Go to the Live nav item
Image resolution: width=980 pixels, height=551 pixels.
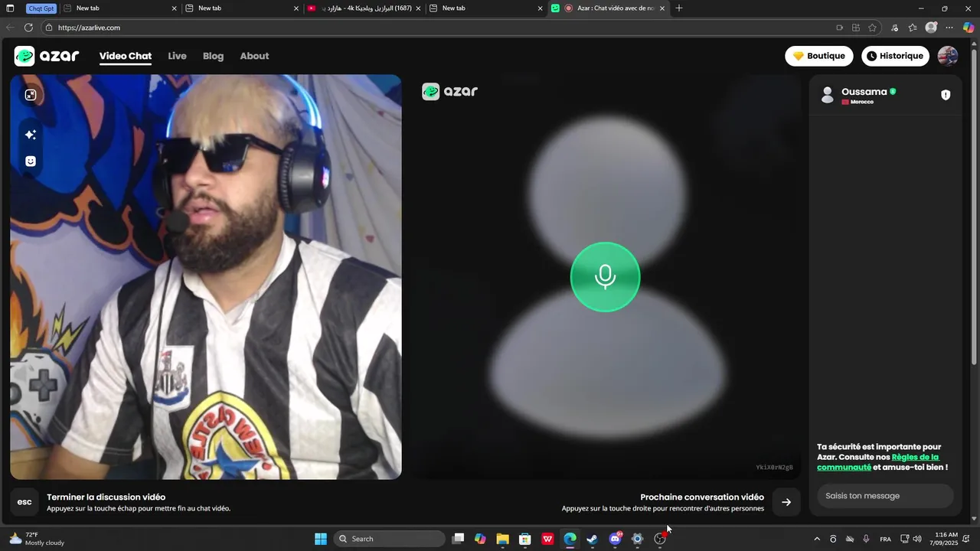[177, 56]
